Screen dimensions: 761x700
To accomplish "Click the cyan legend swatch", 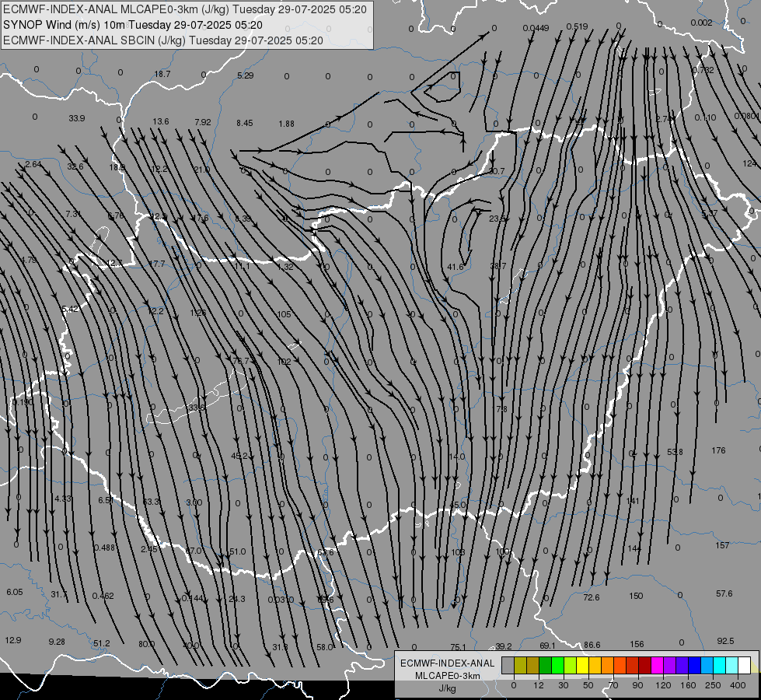I will 719,666.
